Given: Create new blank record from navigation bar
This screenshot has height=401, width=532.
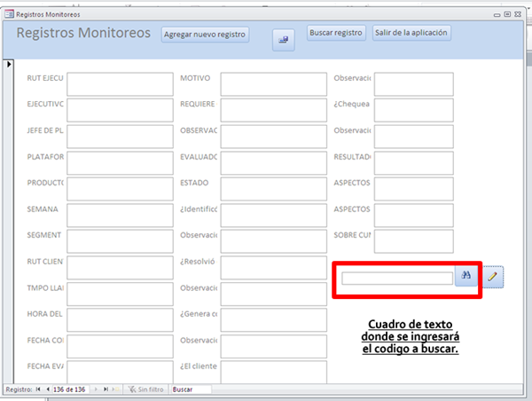Looking at the screenshot, I should point(115,389).
